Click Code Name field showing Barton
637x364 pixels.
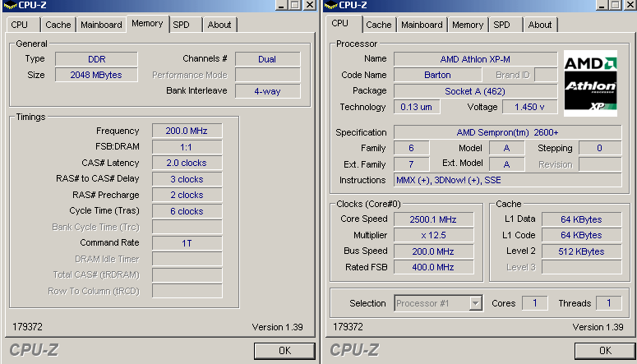click(437, 75)
